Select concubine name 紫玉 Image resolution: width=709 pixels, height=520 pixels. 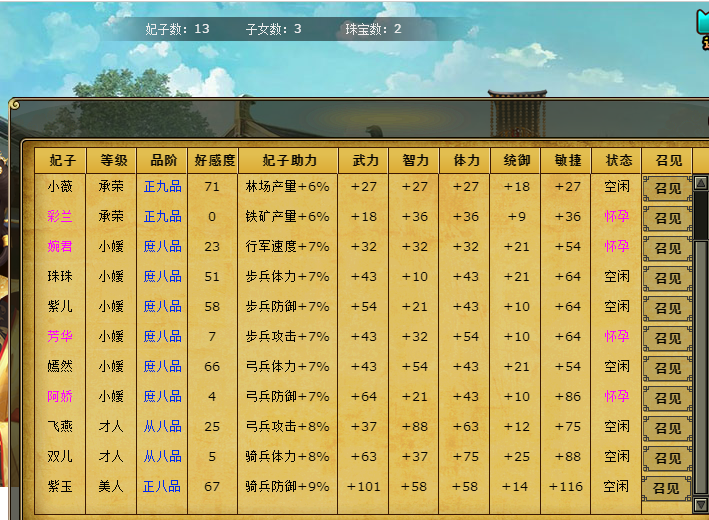(x=60, y=487)
